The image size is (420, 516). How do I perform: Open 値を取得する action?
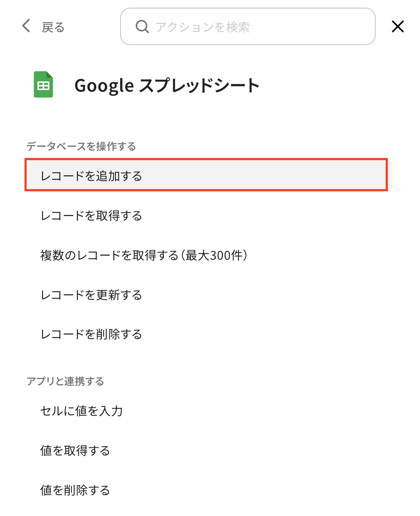click(x=75, y=450)
